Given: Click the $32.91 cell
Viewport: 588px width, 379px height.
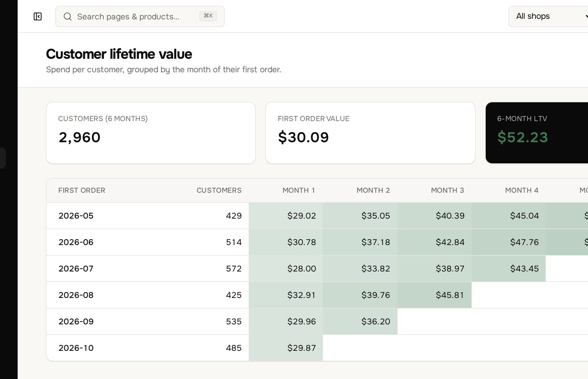Looking at the screenshot, I should tap(286, 295).
